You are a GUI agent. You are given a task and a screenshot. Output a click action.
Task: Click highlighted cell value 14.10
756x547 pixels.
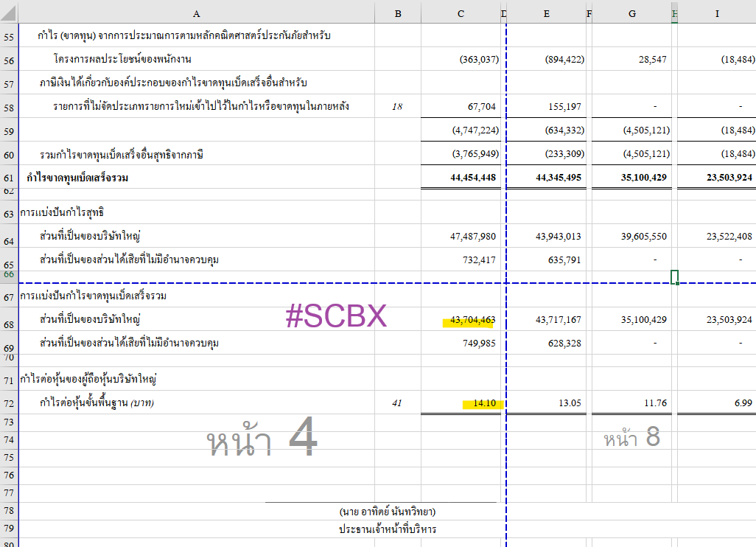pyautogui.click(x=484, y=403)
